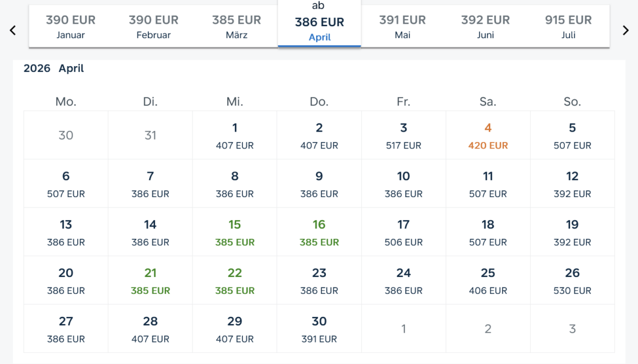Select April 1 at 407 EUR
This screenshot has height=364, width=638.
235,136
